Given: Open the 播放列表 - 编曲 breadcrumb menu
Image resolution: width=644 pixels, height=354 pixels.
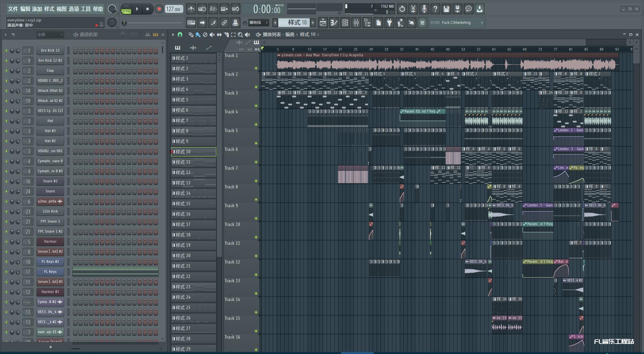Looking at the screenshot, I should pyautogui.click(x=278, y=34).
